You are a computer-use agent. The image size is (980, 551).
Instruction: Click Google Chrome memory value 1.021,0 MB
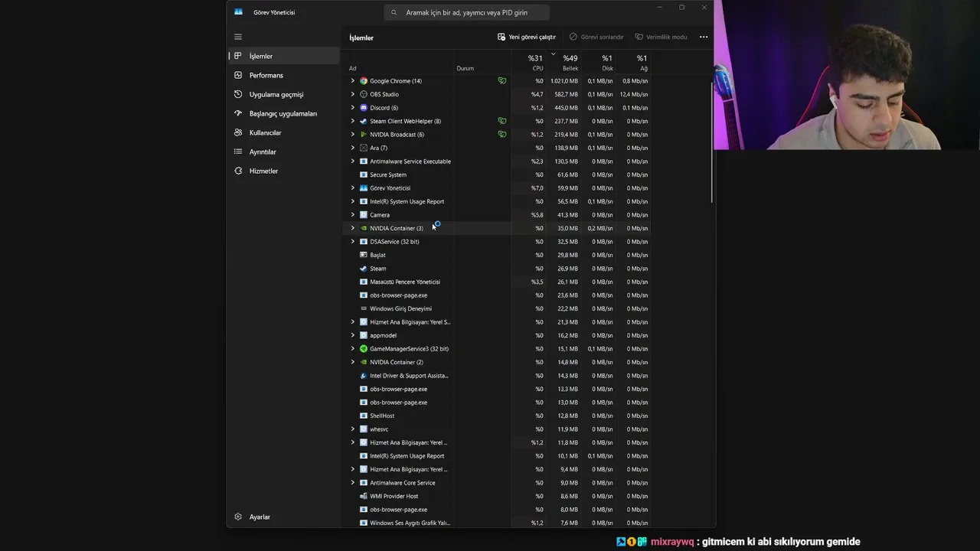(564, 81)
